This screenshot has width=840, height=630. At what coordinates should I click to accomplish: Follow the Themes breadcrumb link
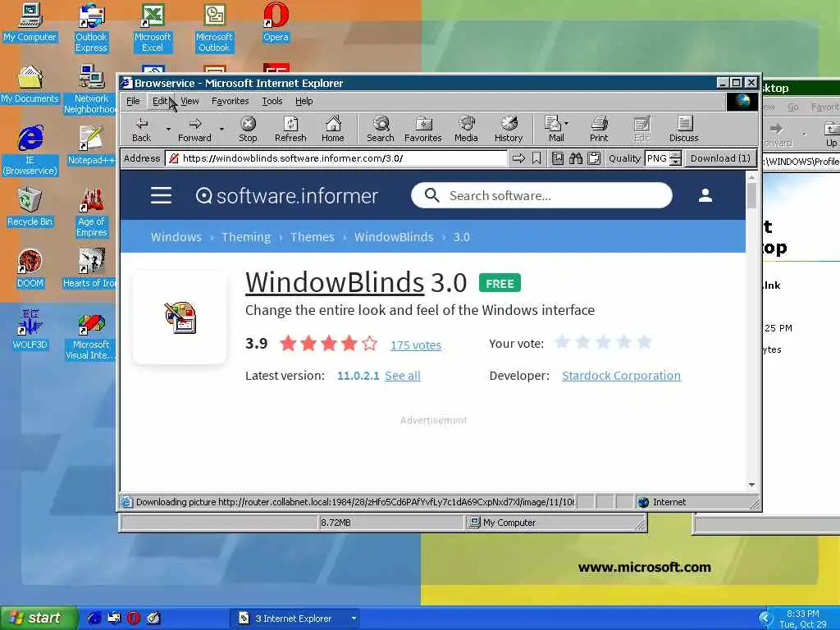point(313,237)
